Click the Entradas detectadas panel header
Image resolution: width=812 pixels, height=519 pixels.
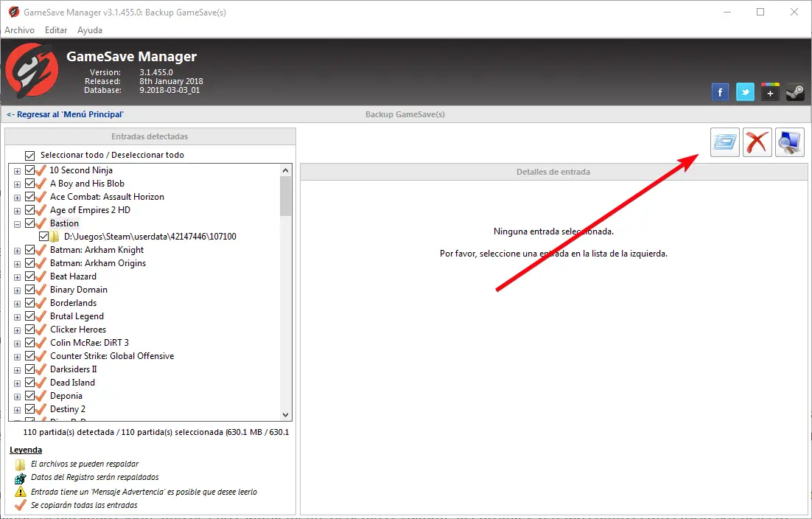[x=150, y=136]
